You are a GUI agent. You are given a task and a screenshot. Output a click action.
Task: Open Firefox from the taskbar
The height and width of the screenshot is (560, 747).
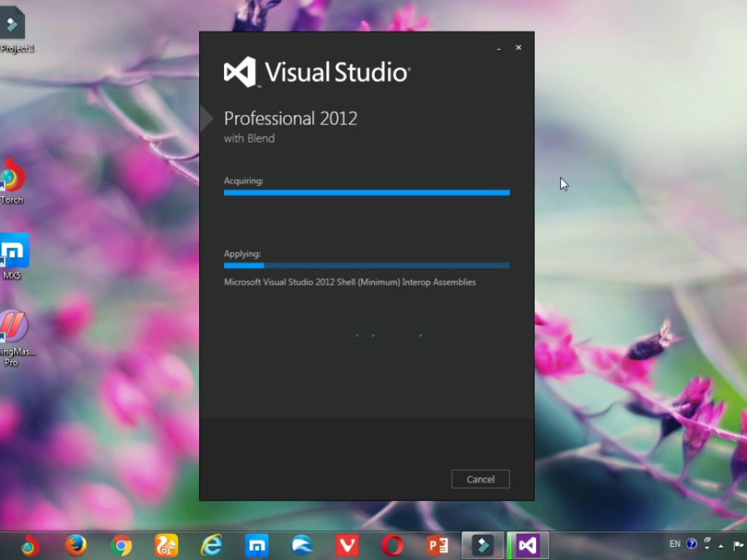75,545
